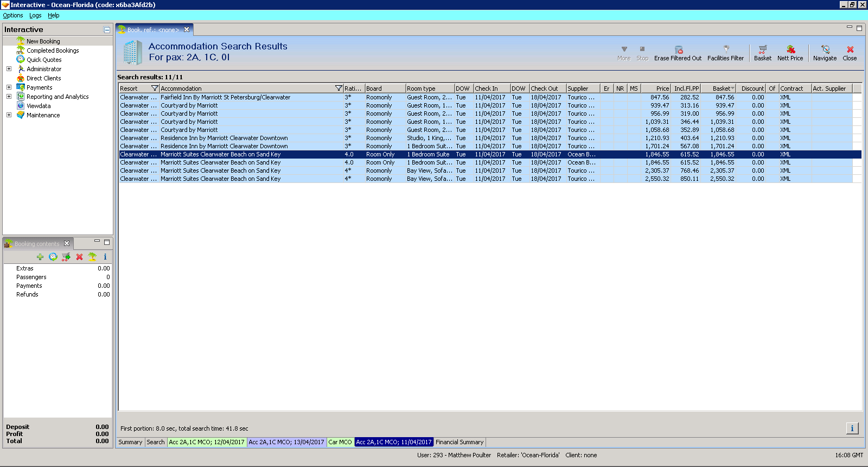Open the Options menu
Viewport: 868px width, 467px height.
(13, 15)
